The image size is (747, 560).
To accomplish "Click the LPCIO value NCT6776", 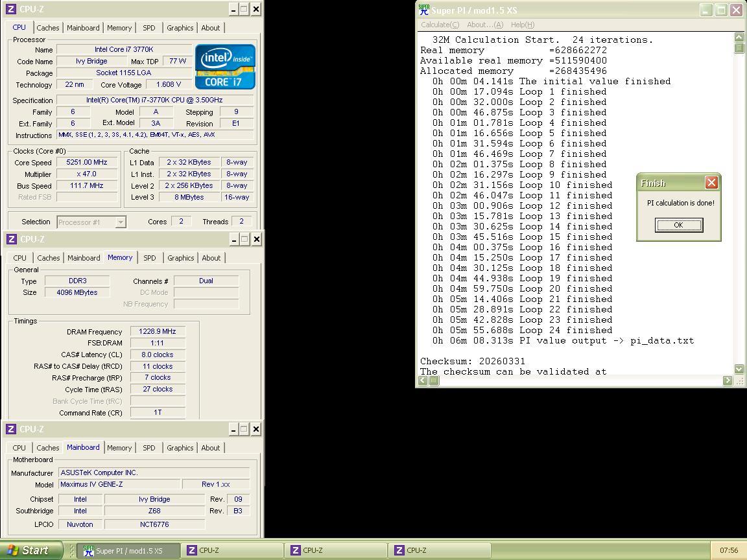I will 154,524.
